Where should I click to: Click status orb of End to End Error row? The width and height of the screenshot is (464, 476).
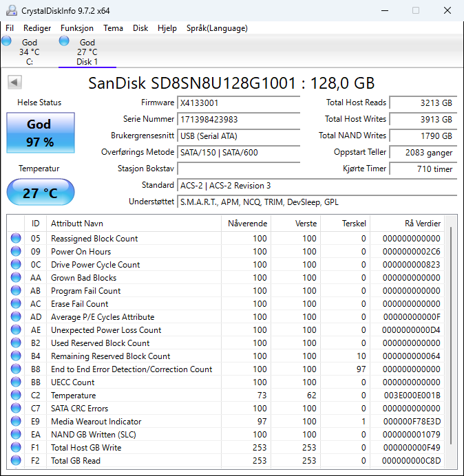pyautogui.click(x=16, y=369)
